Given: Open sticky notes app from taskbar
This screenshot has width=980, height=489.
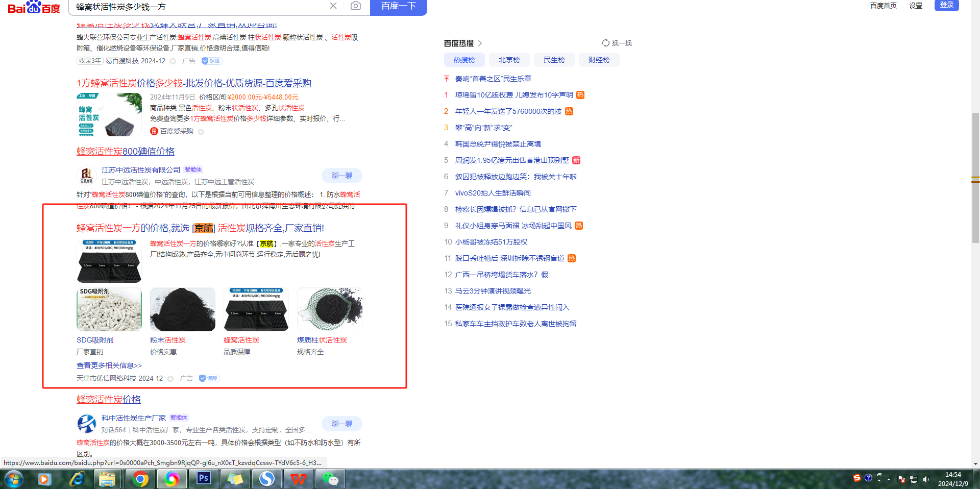Looking at the screenshot, I should point(235,479).
